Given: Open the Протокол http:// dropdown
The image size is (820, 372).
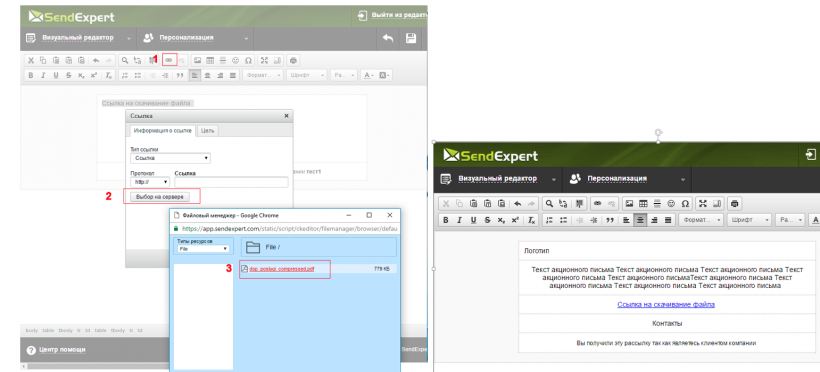Looking at the screenshot, I should coord(150,182).
